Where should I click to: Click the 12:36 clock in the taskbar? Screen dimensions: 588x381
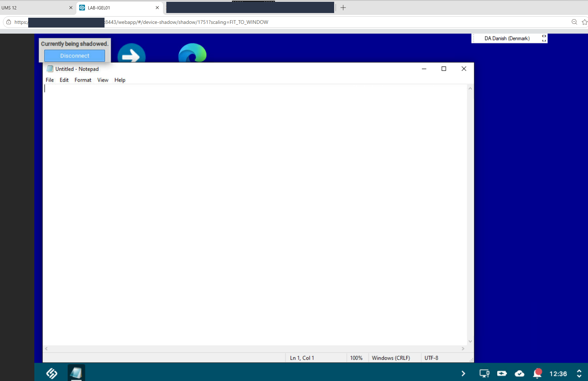click(x=558, y=373)
